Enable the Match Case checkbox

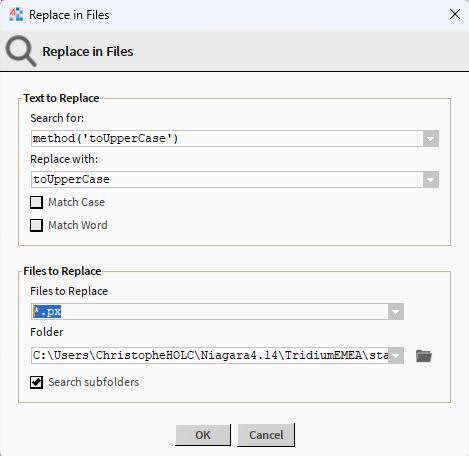tap(36, 202)
